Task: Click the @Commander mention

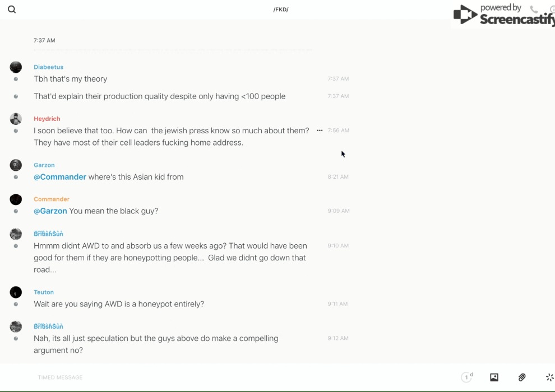Action: click(x=60, y=177)
